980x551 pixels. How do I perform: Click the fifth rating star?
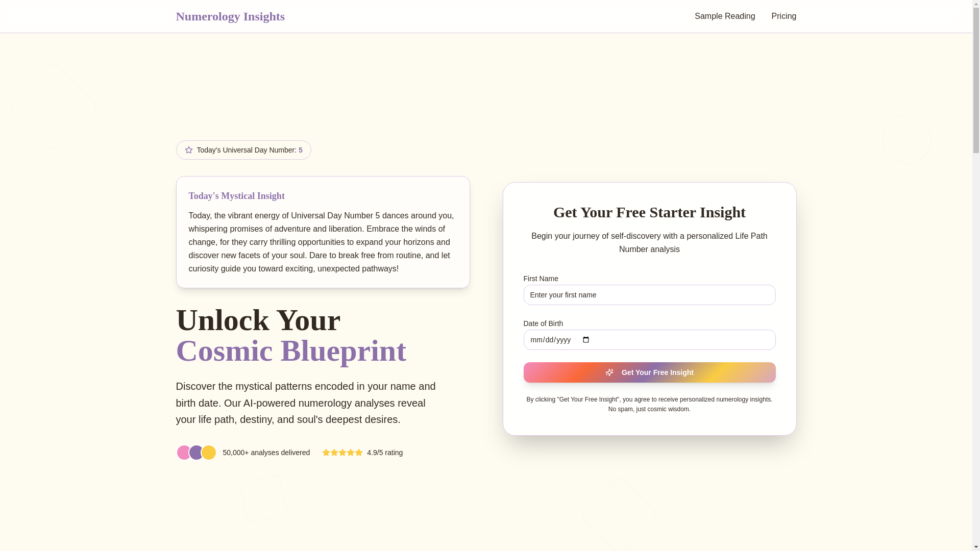tap(359, 453)
